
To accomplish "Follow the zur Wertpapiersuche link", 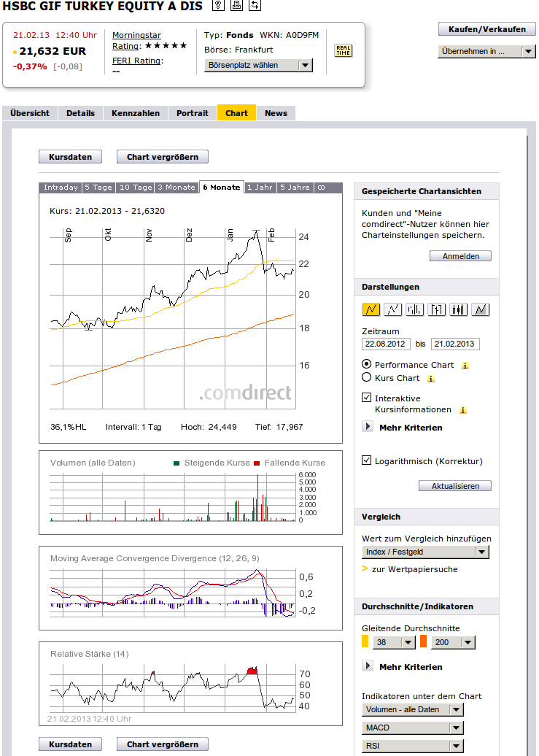I will (x=414, y=569).
